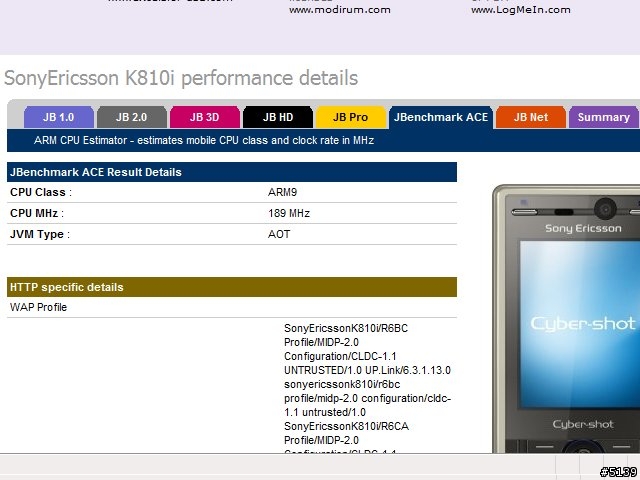
Task: Click the 'HTTP specific details' header
Action: pyautogui.click(x=232, y=287)
